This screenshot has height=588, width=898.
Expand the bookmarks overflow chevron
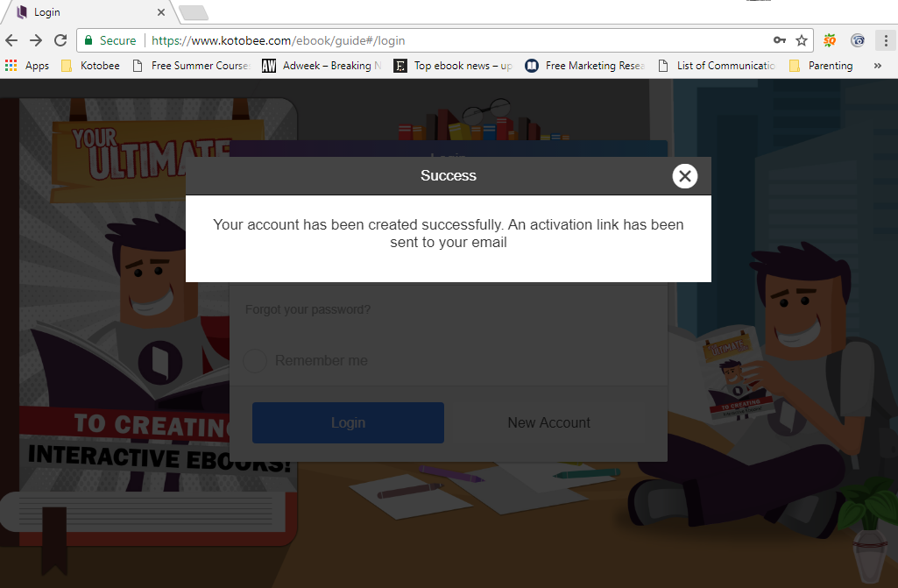[x=877, y=66]
